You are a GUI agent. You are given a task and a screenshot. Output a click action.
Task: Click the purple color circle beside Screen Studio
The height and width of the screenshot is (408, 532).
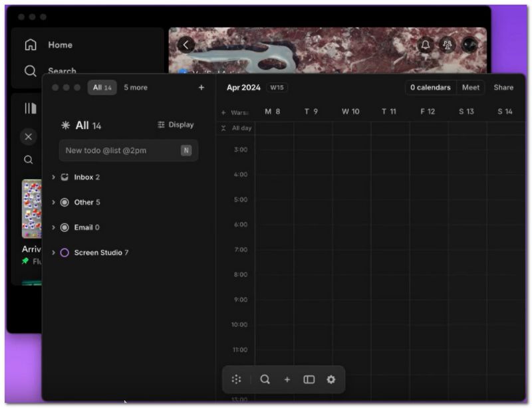pos(66,253)
